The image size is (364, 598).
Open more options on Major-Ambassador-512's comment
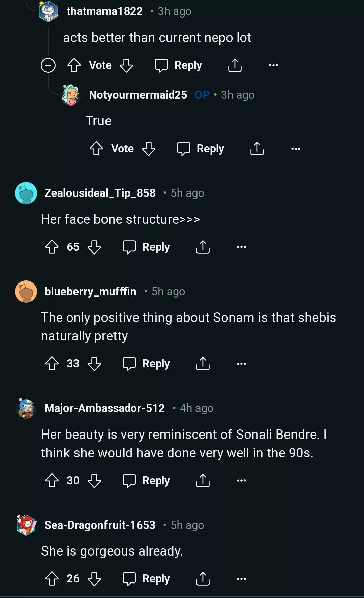[x=241, y=481]
